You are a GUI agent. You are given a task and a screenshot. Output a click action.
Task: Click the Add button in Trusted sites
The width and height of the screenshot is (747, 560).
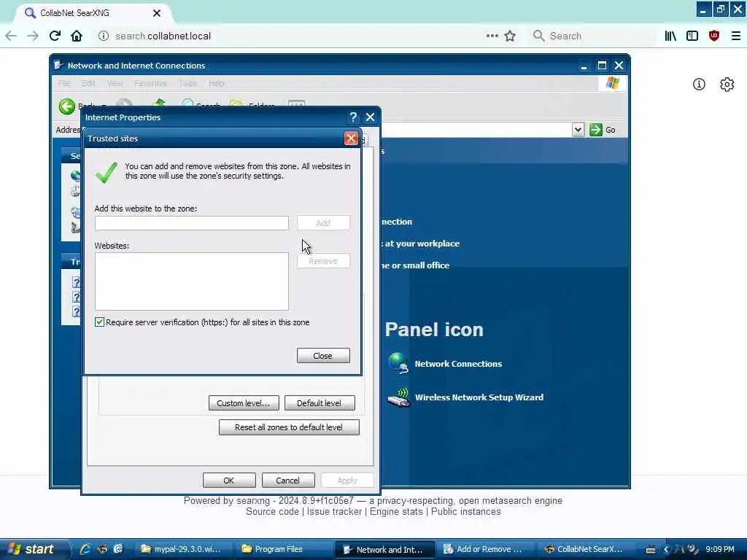click(323, 223)
